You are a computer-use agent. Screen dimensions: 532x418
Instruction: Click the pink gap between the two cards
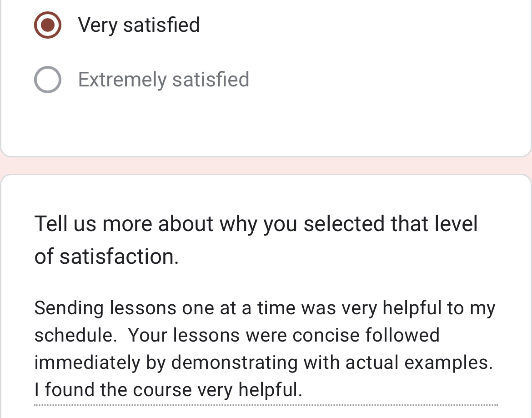coord(266,166)
